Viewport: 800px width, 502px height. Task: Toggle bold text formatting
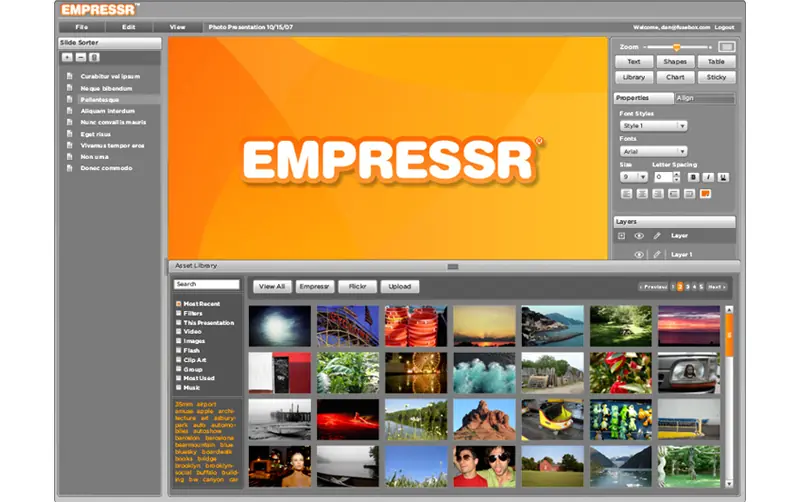click(693, 177)
